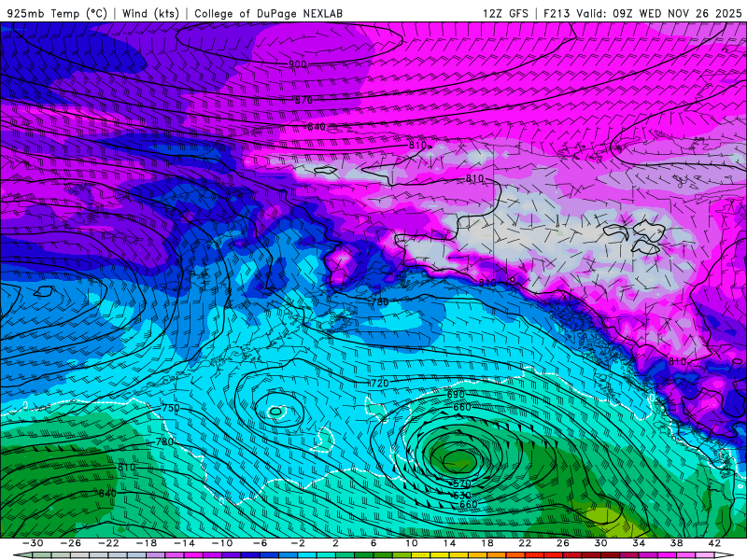
Task: Click the 38 tick label on the color bar
Action: [676, 543]
